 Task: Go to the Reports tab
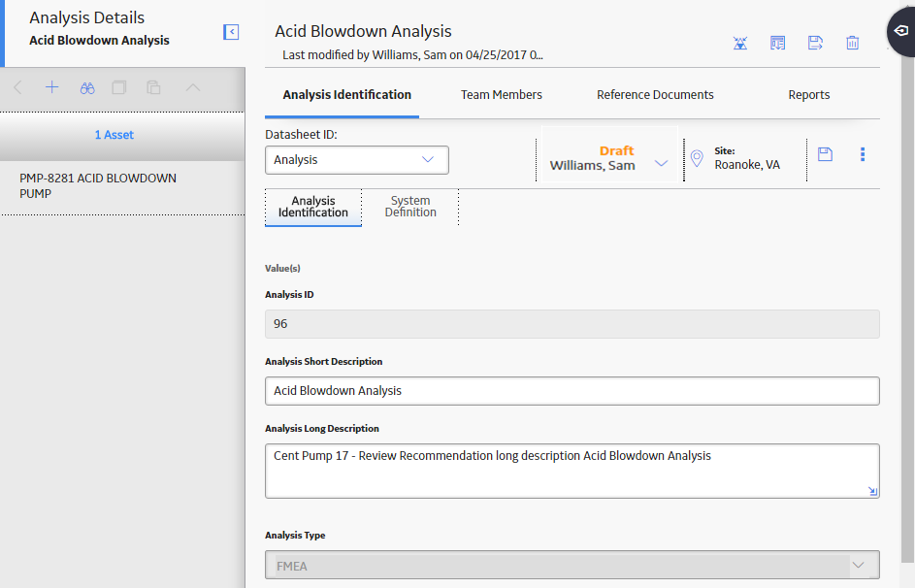[x=809, y=94]
